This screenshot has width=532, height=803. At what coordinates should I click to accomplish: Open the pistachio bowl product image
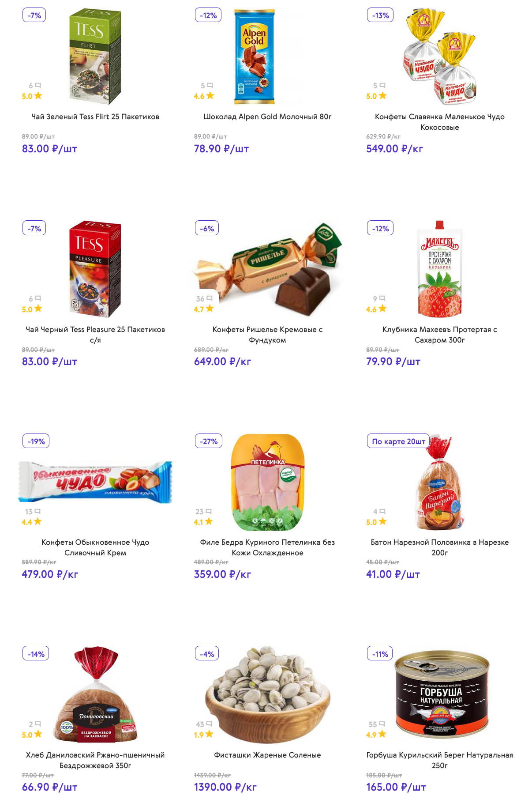click(267, 695)
